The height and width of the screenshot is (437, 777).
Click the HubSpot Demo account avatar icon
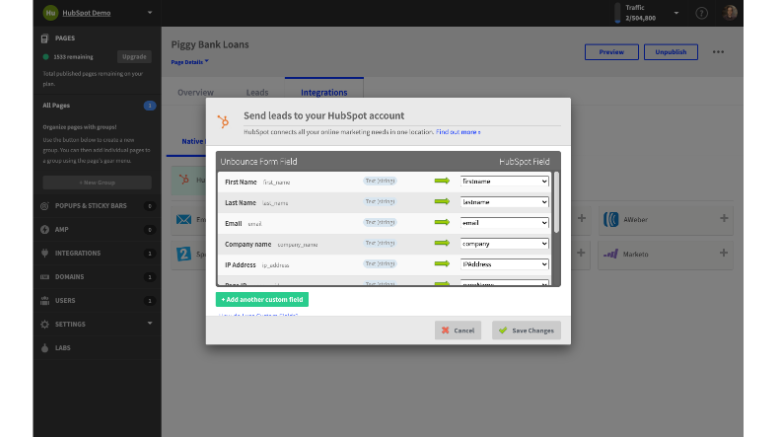tap(50, 13)
